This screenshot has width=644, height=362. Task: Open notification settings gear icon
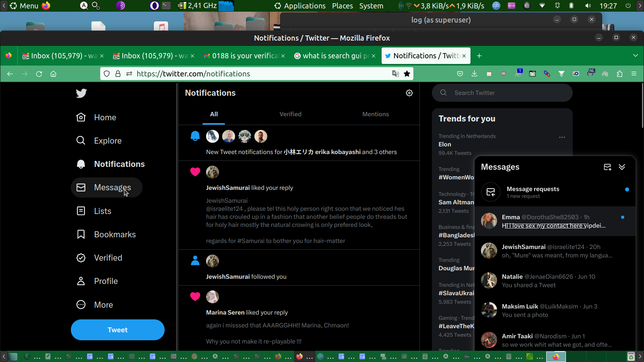[x=409, y=93]
